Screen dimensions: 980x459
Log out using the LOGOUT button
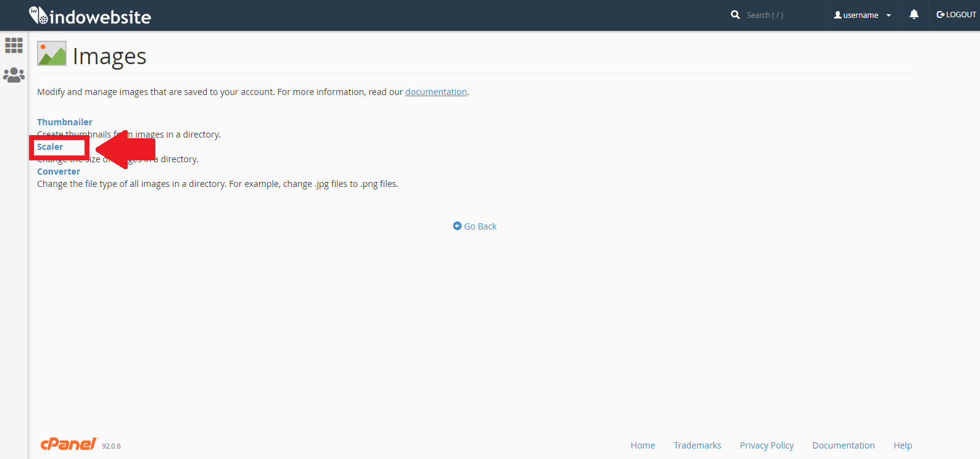(956, 15)
